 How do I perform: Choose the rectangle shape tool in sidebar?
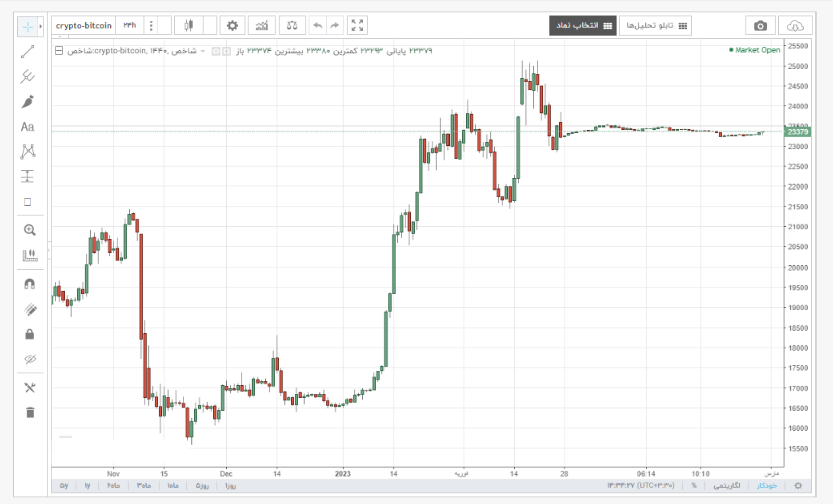pyautogui.click(x=28, y=202)
